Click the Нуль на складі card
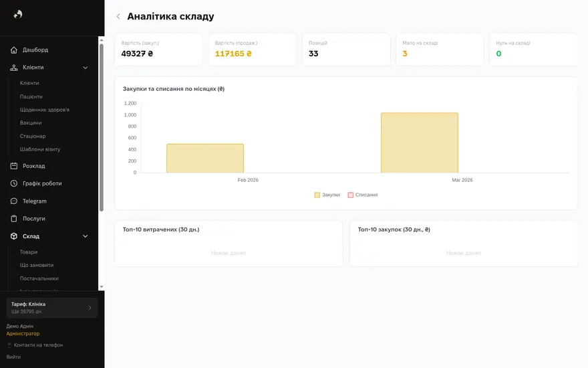The image size is (588, 368). (x=534, y=50)
